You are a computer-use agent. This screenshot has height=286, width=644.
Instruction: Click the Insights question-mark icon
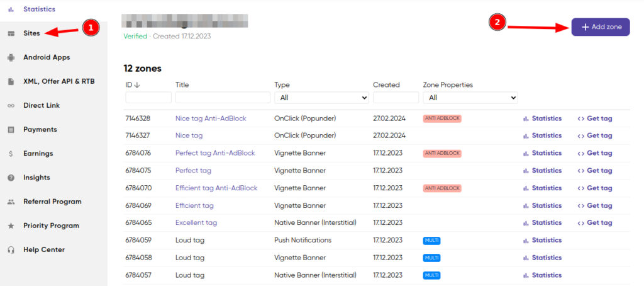pyautogui.click(x=11, y=178)
